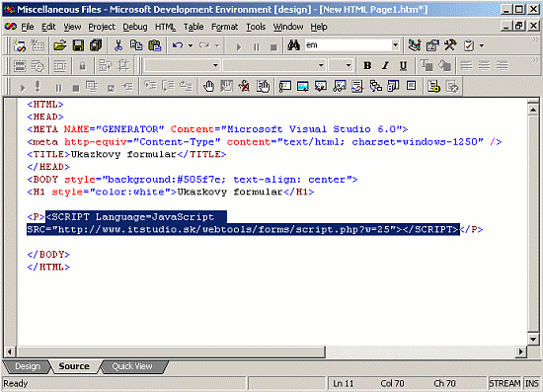Toggle Underline formatting

click(403, 65)
